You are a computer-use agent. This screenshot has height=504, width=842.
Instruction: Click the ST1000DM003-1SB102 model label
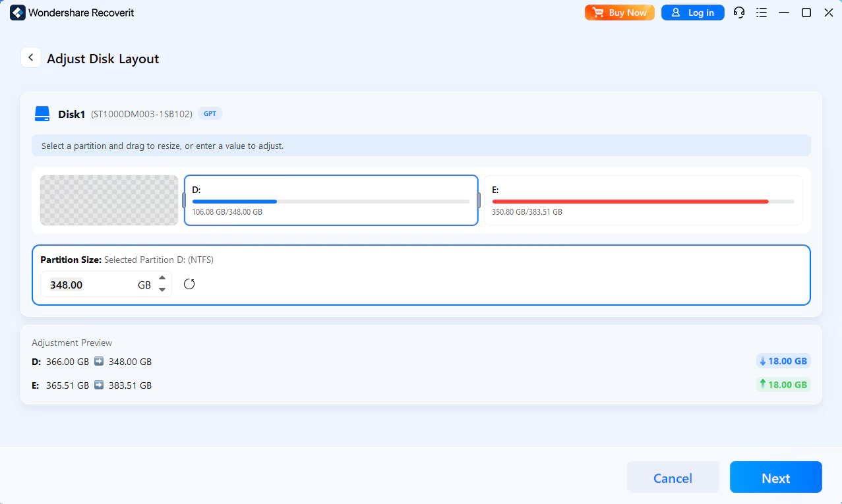142,114
